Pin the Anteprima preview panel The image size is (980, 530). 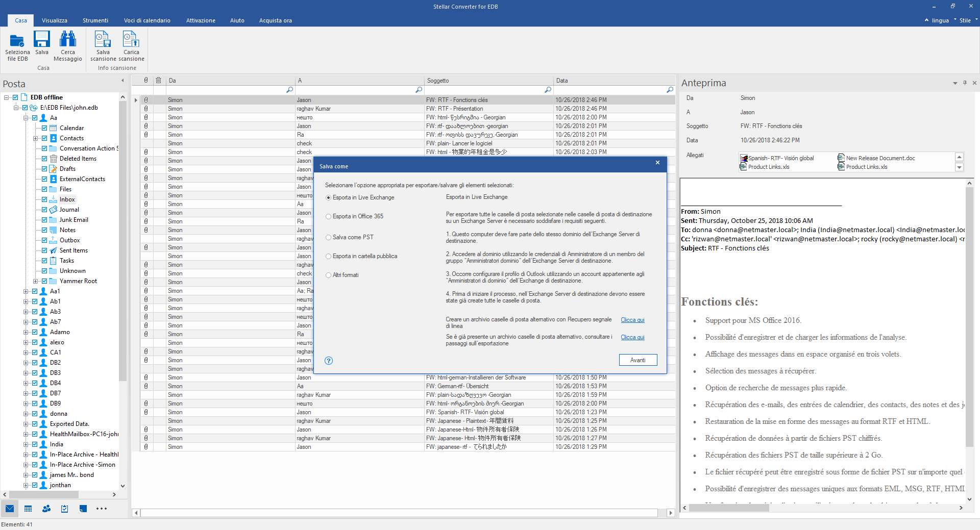(965, 83)
